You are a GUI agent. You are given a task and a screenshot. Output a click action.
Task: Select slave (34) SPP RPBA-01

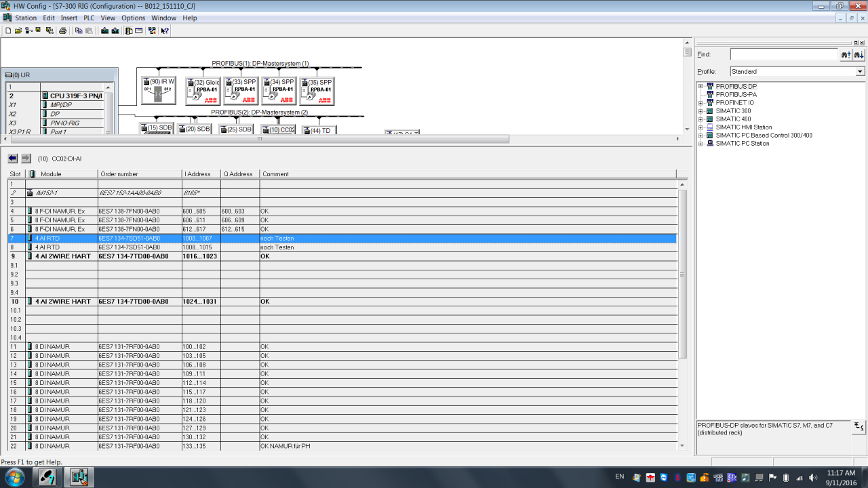[x=279, y=90]
